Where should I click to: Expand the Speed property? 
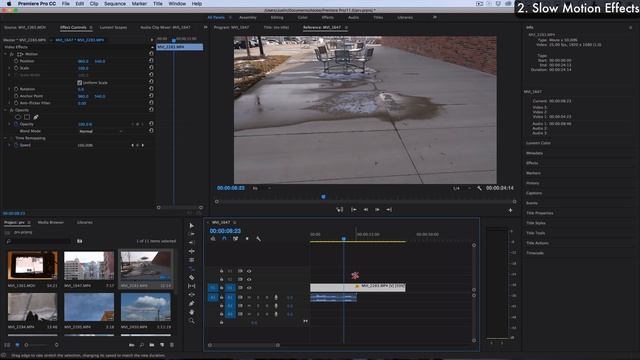pyautogui.click(x=9, y=145)
